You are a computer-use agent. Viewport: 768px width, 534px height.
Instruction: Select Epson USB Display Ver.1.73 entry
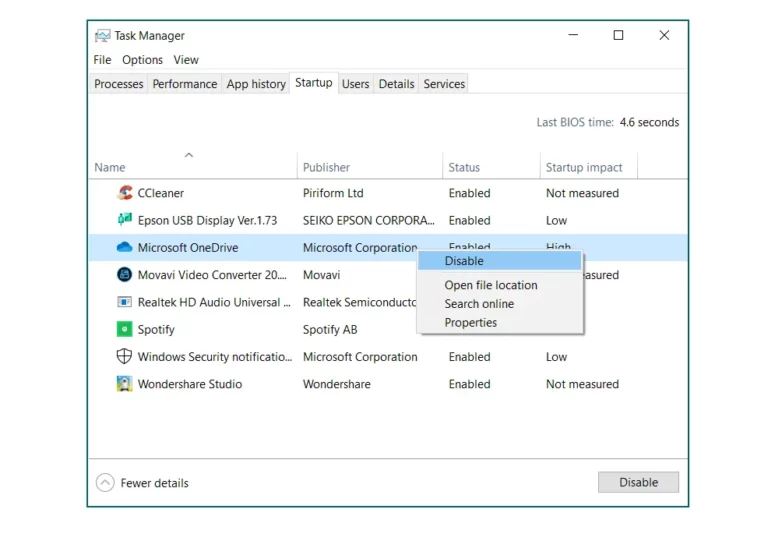tap(207, 220)
